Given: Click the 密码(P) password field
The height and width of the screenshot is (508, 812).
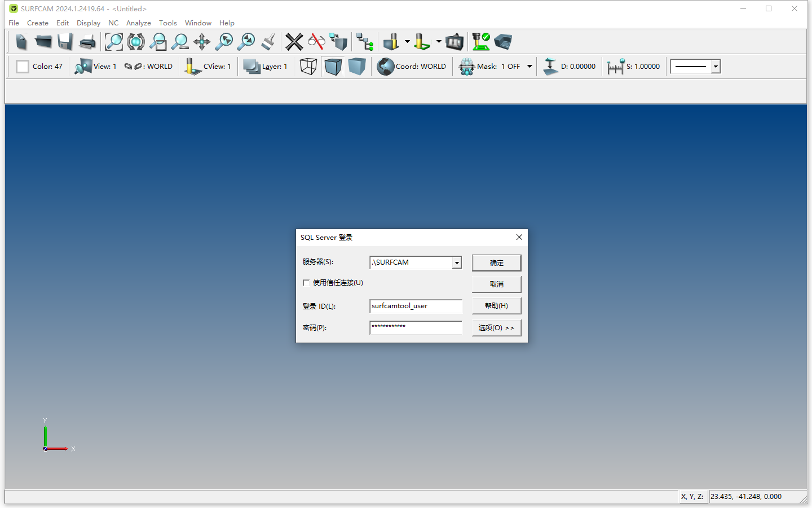Looking at the screenshot, I should [416, 327].
